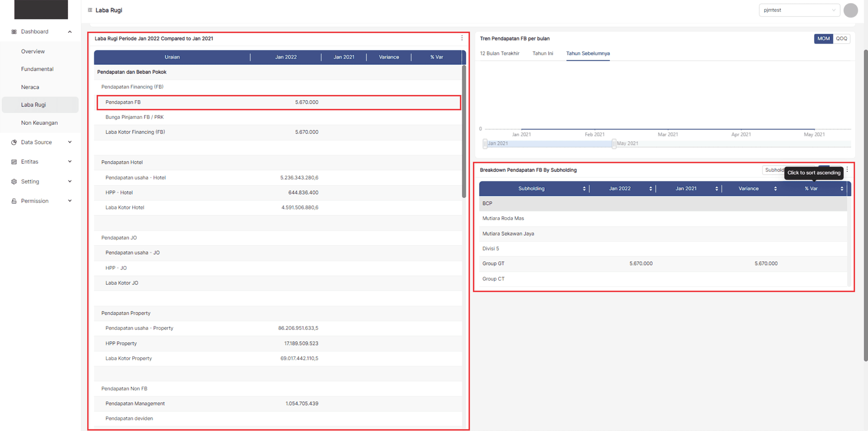The width and height of the screenshot is (868, 431).
Task: Switch the trend chart to MOM mode
Action: coord(823,39)
